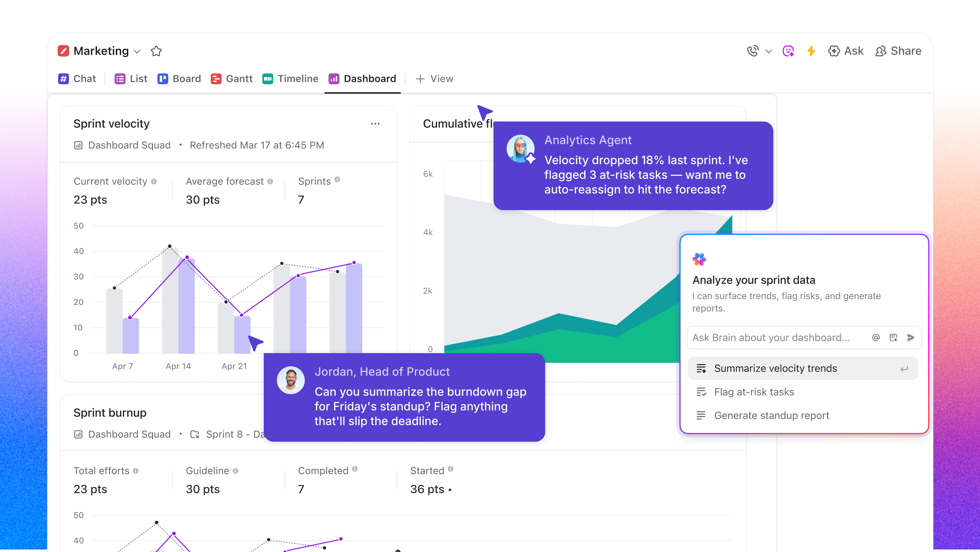Click the Total efforts info icon
This screenshot has width=980, height=552.
tap(136, 471)
